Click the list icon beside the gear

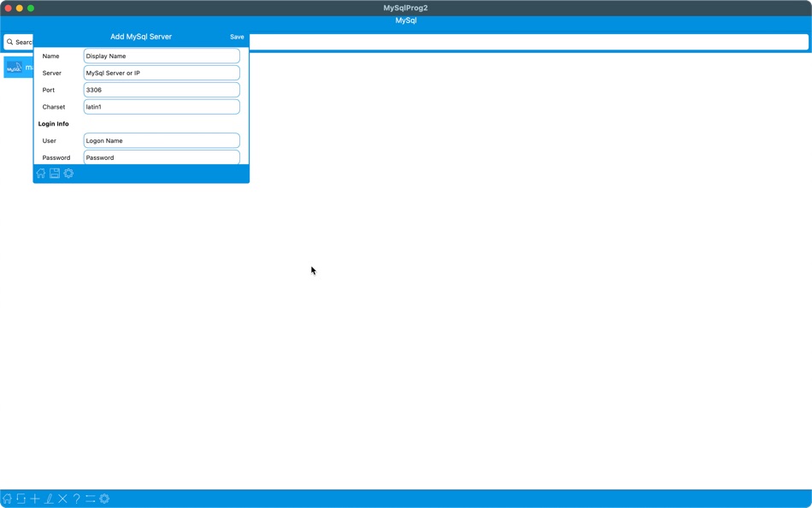tap(91, 498)
